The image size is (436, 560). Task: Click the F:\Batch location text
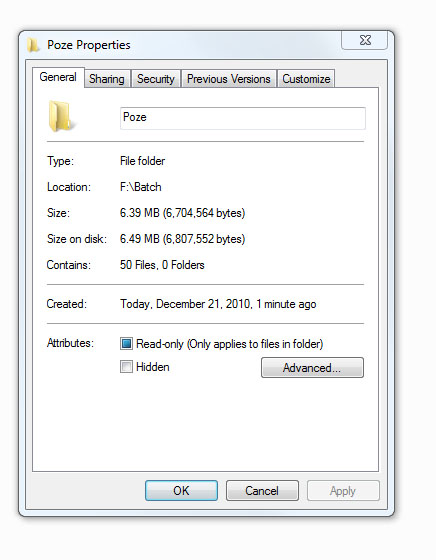(x=141, y=187)
